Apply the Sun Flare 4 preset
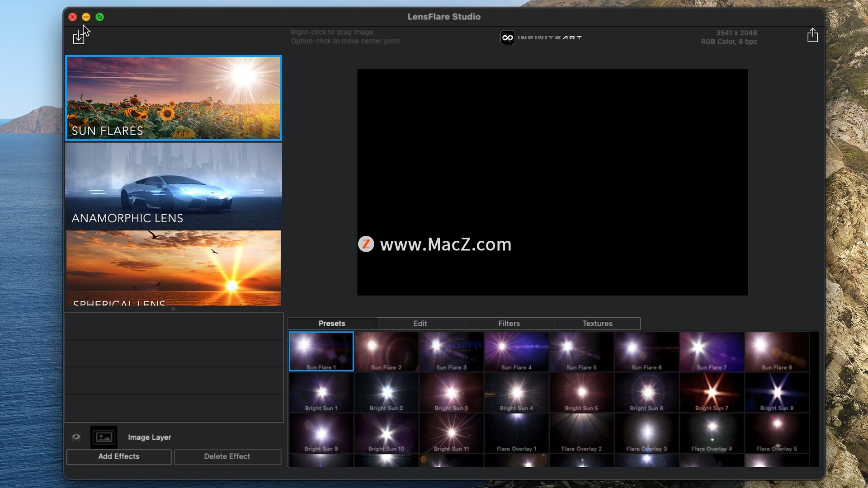This screenshot has width=868, height=488. [517, 352]
